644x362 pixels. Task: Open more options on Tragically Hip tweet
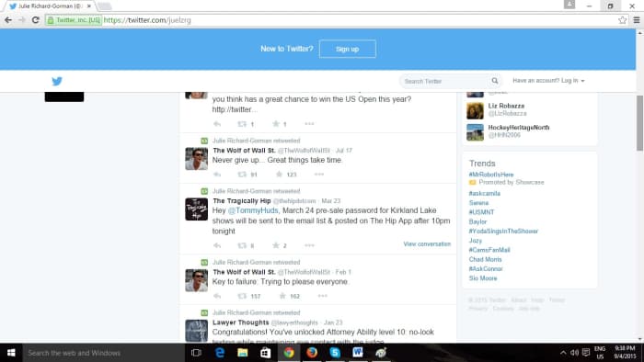pos(309,245)
